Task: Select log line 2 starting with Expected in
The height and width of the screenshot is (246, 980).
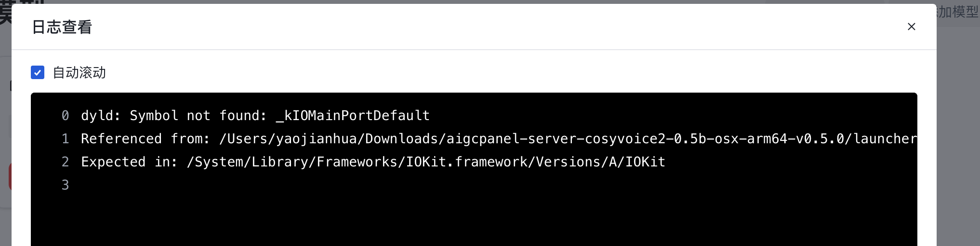Action: pos(373,162)
